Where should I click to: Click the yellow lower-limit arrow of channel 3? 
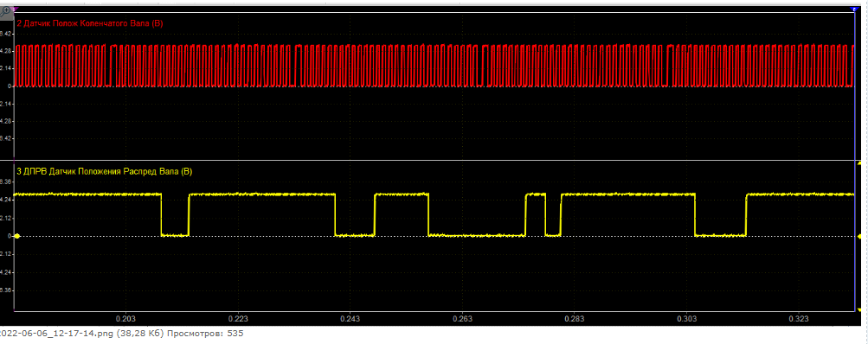858,309
